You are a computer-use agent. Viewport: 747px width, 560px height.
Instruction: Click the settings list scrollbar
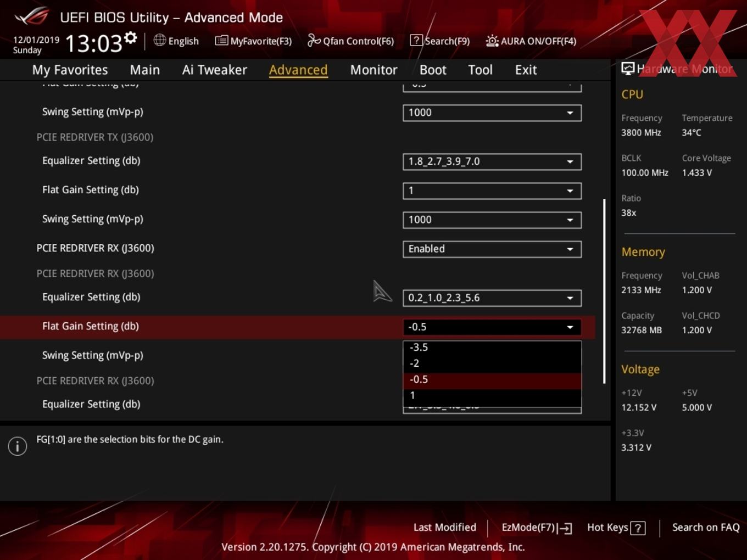point(604,291)
